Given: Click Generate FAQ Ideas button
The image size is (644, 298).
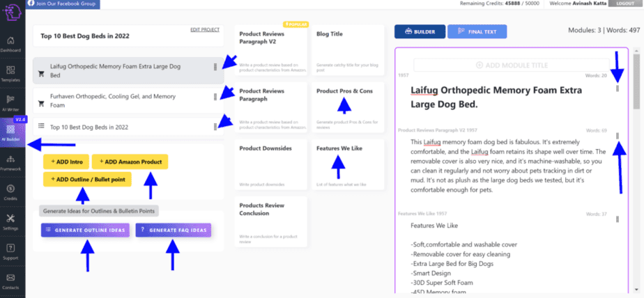Looking at the screenshot, I should (x=174, y=230).
